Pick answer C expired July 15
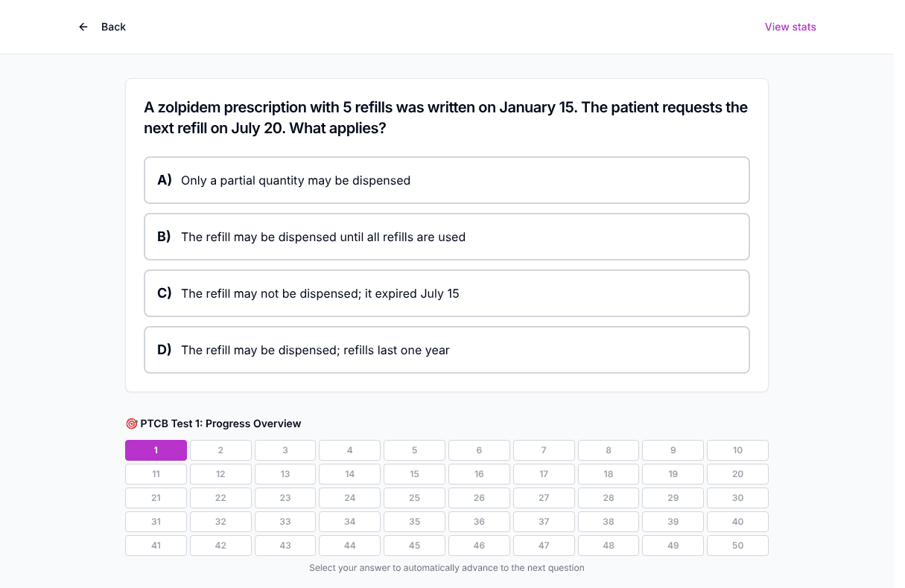905x588 pixels. (447, 293)
